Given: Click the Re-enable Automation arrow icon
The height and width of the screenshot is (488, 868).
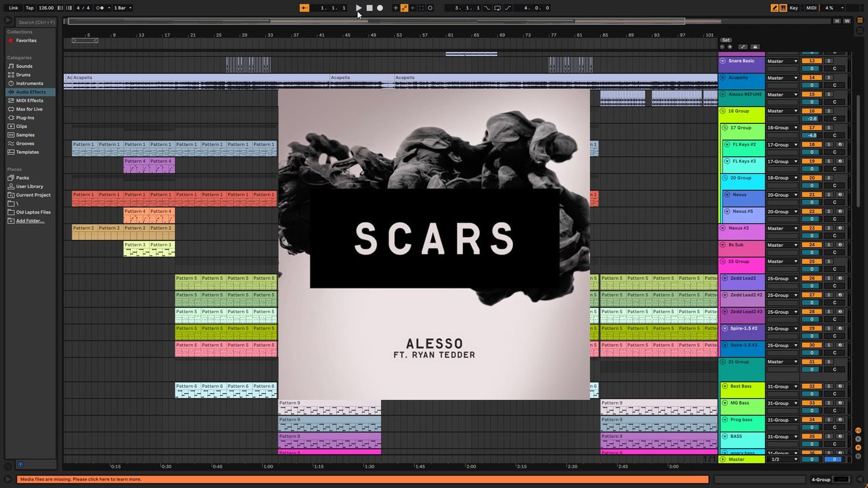Looking at the screenshot, I should [x=413, y=8].
